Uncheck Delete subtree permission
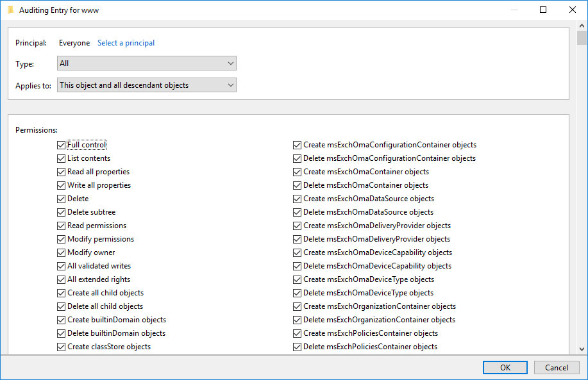588x380 pixels. click(x=61, y=213)
